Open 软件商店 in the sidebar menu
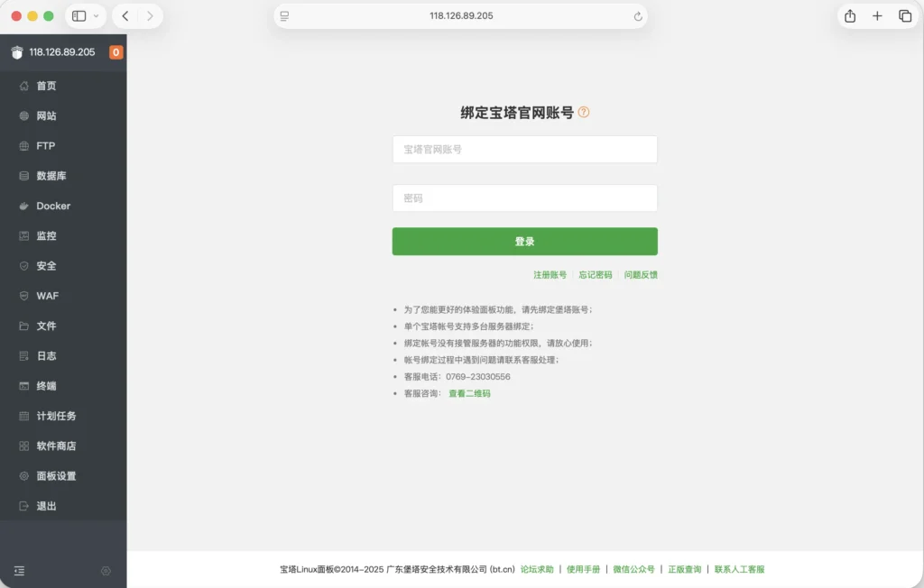This screenshot has width=924, height=588. (63, 446)
